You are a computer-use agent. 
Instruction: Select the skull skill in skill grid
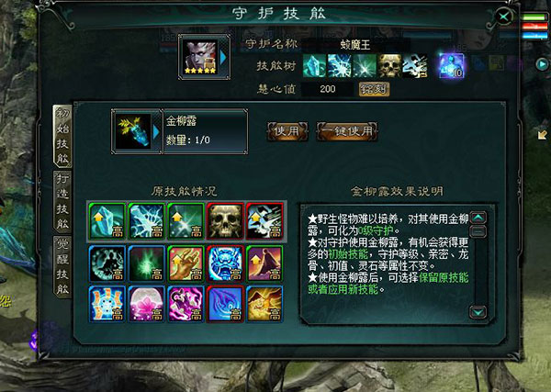(x=225, y=221)
